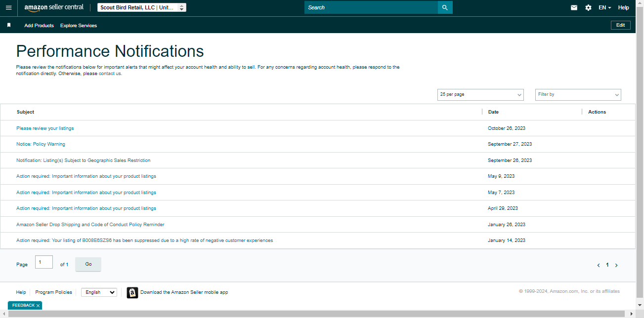Click the Amazon Seller Central logo

tap(54, 7)
